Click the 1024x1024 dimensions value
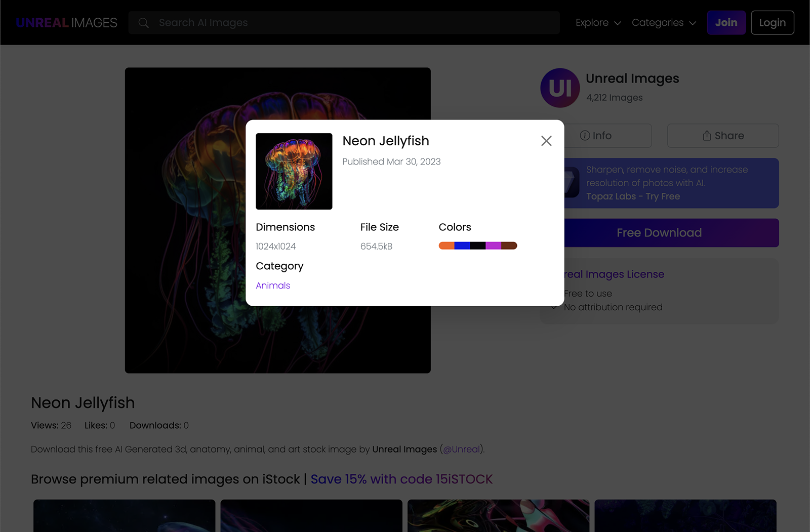Image resolution: width=810 pixels, height=532 pixels. (276, 247)
